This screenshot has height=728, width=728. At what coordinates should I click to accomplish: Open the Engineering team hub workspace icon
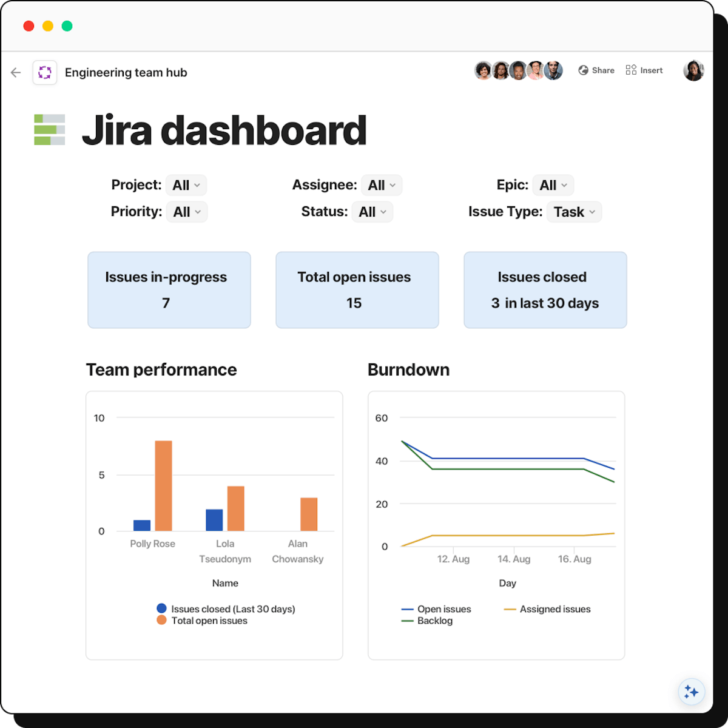pyautogui.click(x=45, y=73)
